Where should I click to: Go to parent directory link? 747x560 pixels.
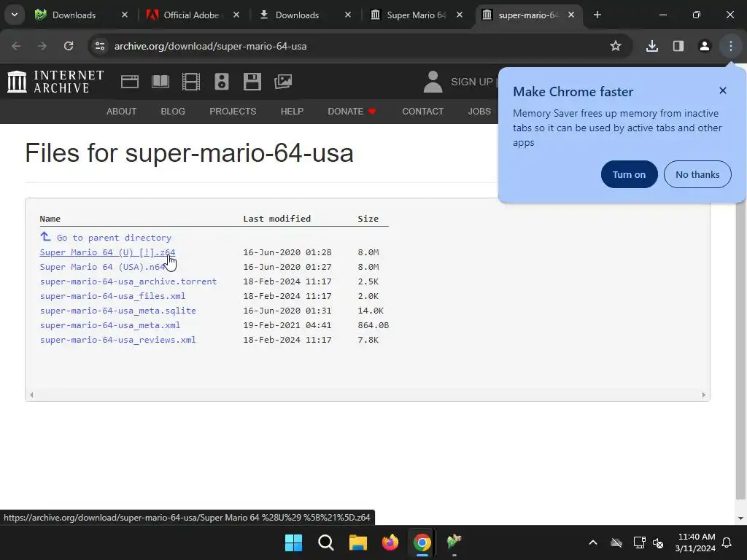(106, 237)
